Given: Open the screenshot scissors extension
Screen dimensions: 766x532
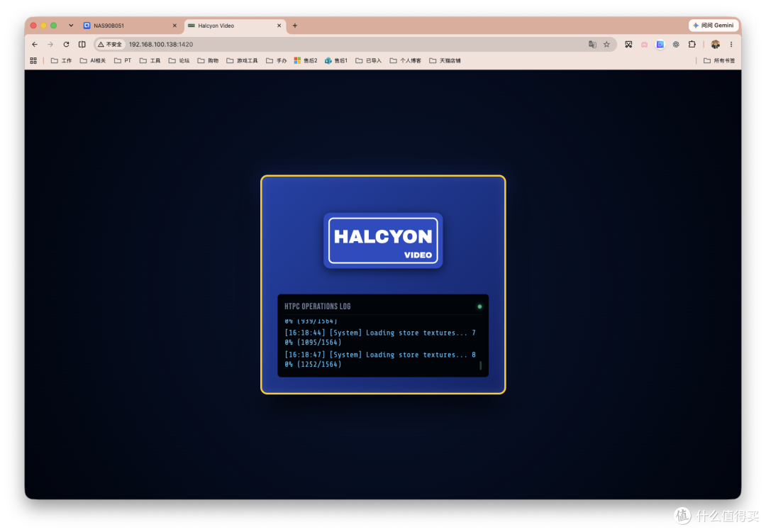Looking at the screenshot, I should point(628,45).
